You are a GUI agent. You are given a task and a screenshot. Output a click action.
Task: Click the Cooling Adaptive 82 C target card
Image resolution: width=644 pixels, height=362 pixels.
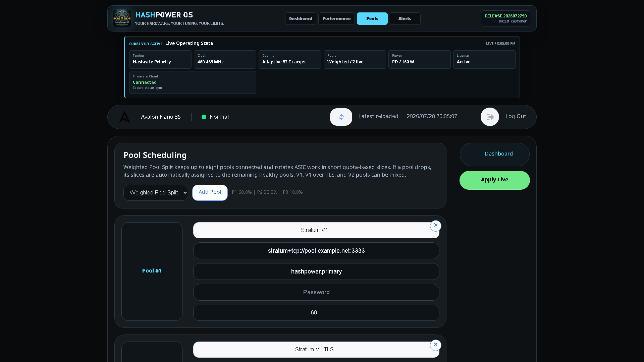(x=290, y=59)
